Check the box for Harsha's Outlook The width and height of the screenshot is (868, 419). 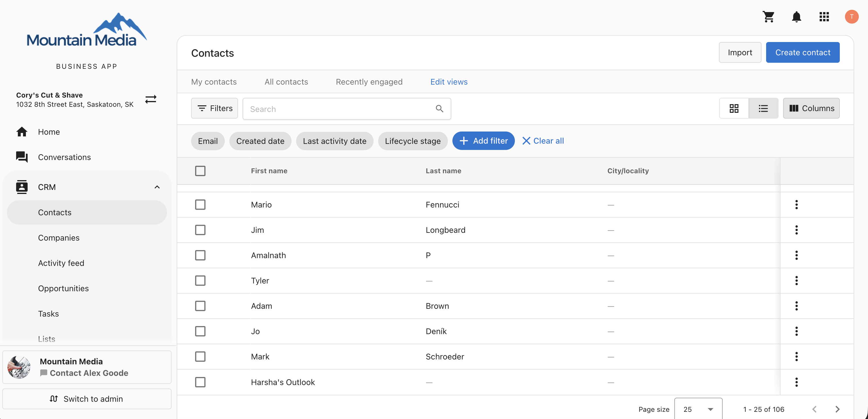(200, 382)
